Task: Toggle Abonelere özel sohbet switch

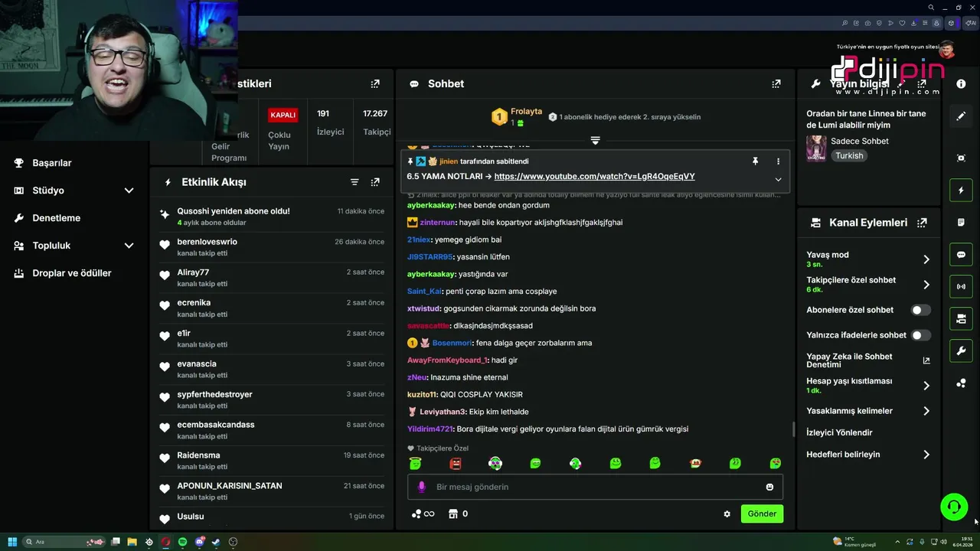Action: coord(920,310)
